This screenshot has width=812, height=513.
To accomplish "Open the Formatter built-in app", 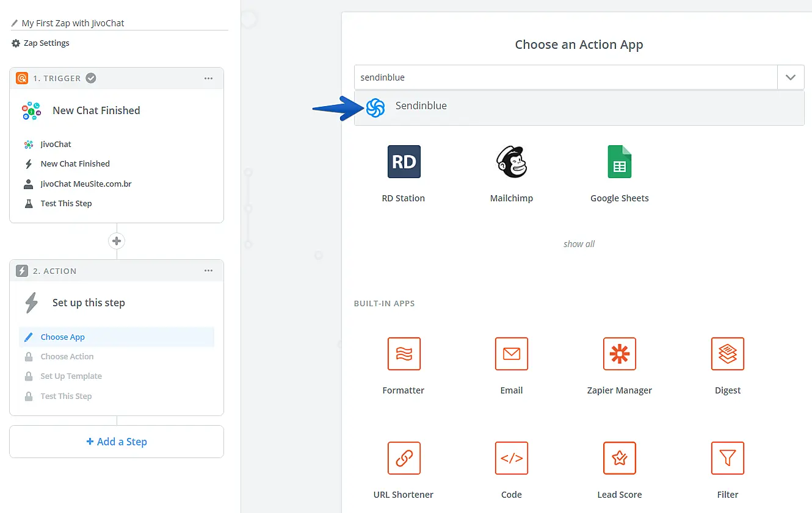I will tap(404, 354).
